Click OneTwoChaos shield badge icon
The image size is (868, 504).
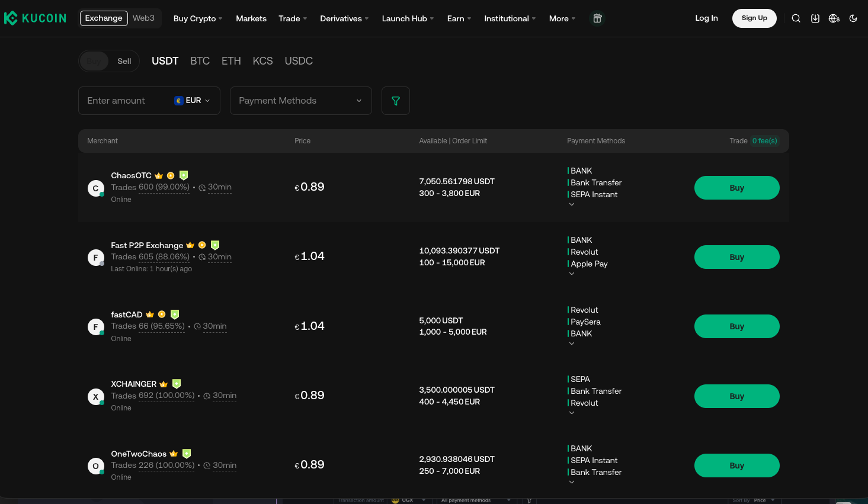187,454
